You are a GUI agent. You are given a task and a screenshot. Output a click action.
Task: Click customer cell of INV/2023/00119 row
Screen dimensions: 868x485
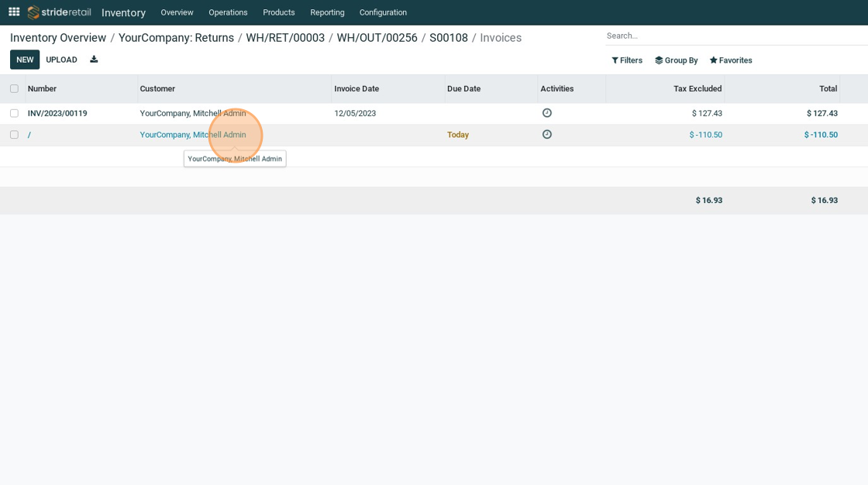pos(193,113)
